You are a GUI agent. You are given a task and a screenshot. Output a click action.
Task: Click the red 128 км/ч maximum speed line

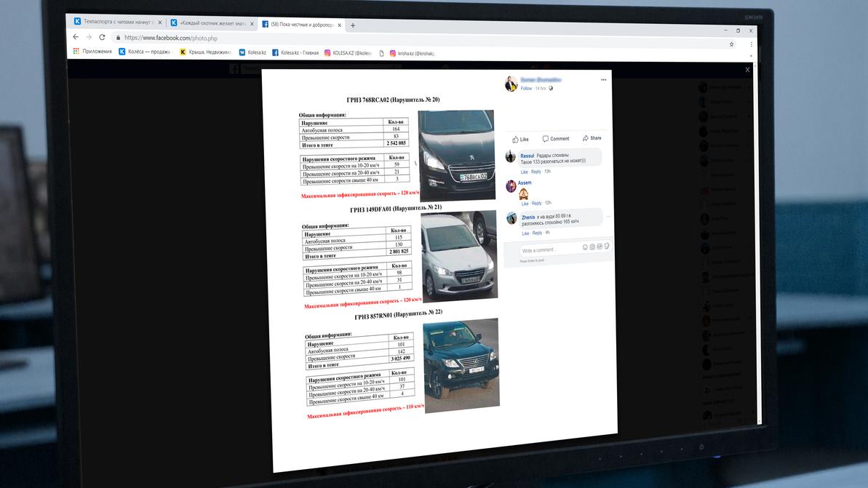pyautogui.click(x=360, y=194)
